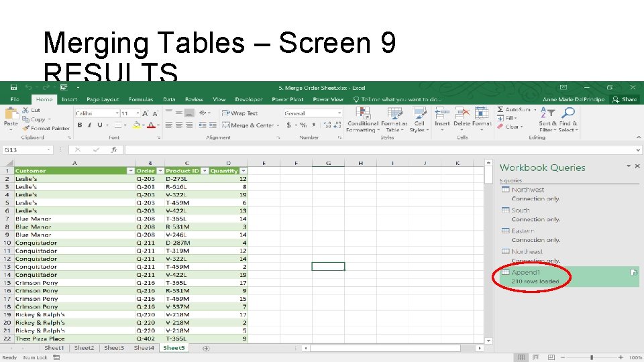Screen dimensions: 644x362
Task: Apply the red font color A
Action: (151, 125)
